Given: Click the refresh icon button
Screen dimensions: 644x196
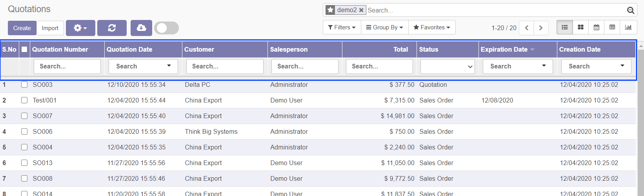Looking at the screenshot, I should pos(112,28).
